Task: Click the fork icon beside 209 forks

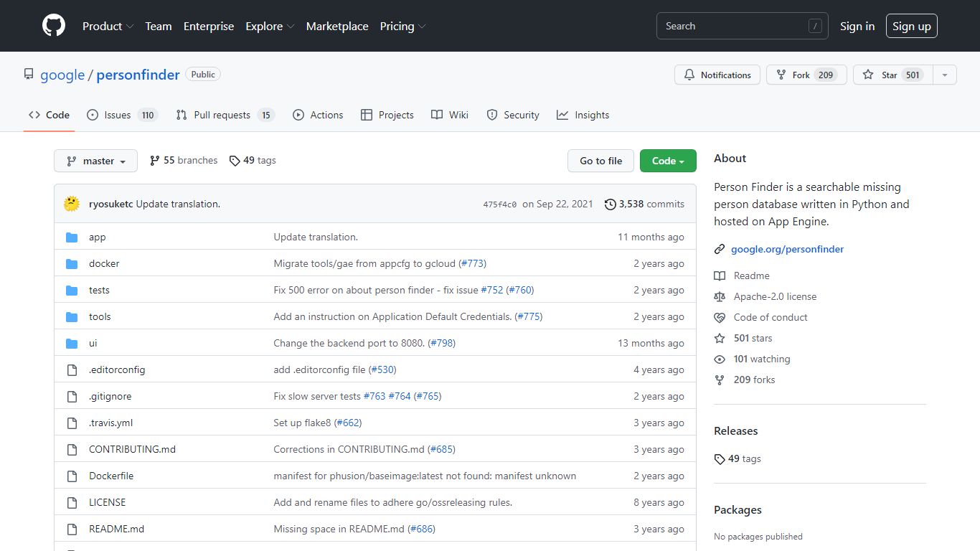Action: point(720,380)
